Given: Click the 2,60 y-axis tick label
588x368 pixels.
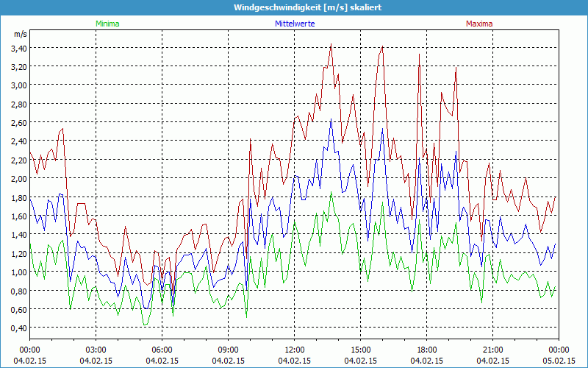Looking at the screenshot, I should [19, 123].
